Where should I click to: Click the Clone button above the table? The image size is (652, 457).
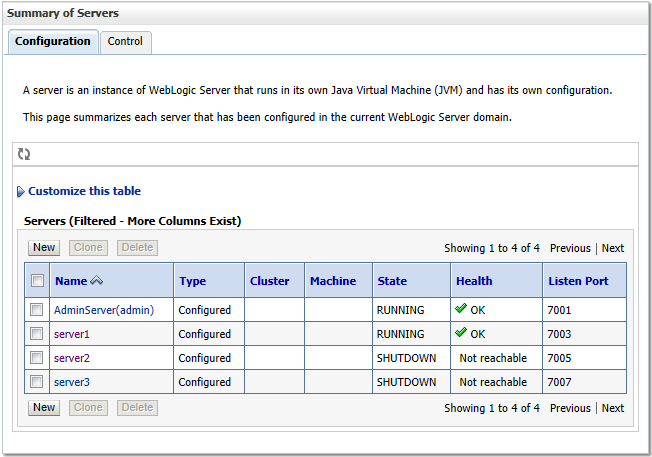(88, 247)
